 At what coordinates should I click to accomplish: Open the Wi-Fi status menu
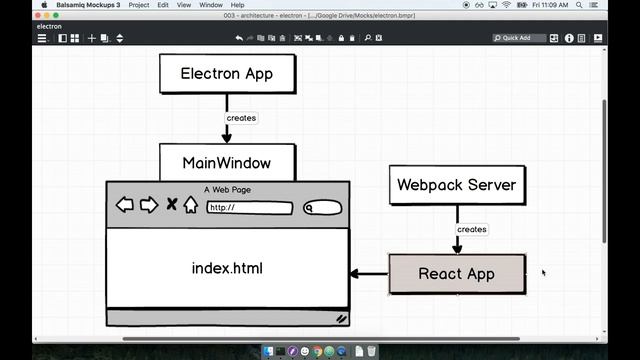pos(507,5)
